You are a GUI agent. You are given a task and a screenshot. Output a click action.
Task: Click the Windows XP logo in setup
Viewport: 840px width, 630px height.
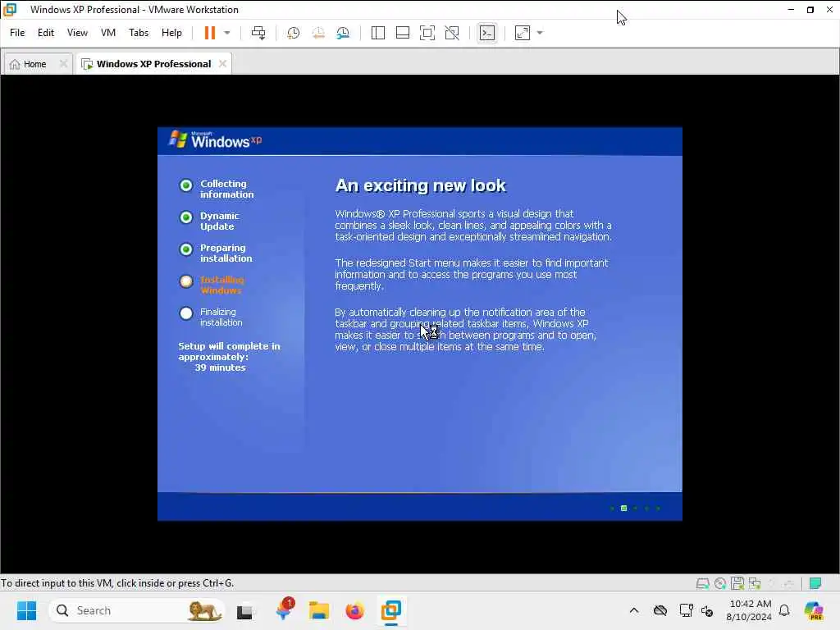(x=216, y=140)
